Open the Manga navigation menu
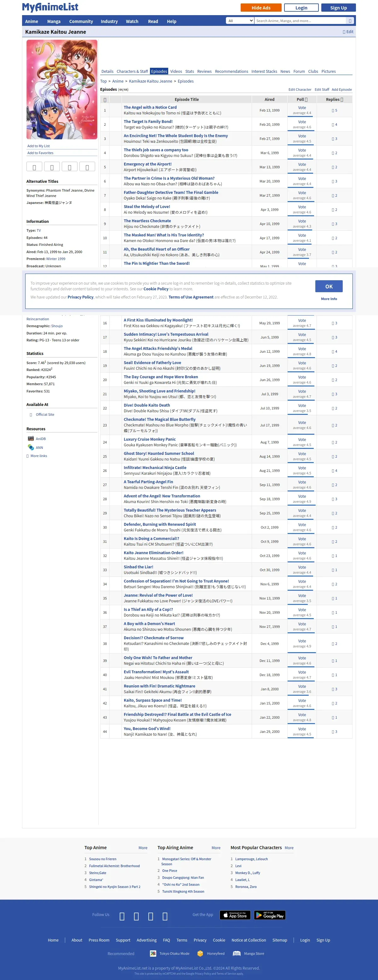Screen dimensions: 378x980 [x=54, y=21]
